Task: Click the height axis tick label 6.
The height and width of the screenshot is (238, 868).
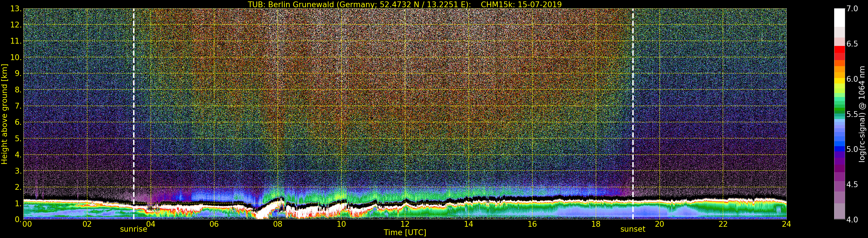Action: pyautogui.click(x=18, y=122)
